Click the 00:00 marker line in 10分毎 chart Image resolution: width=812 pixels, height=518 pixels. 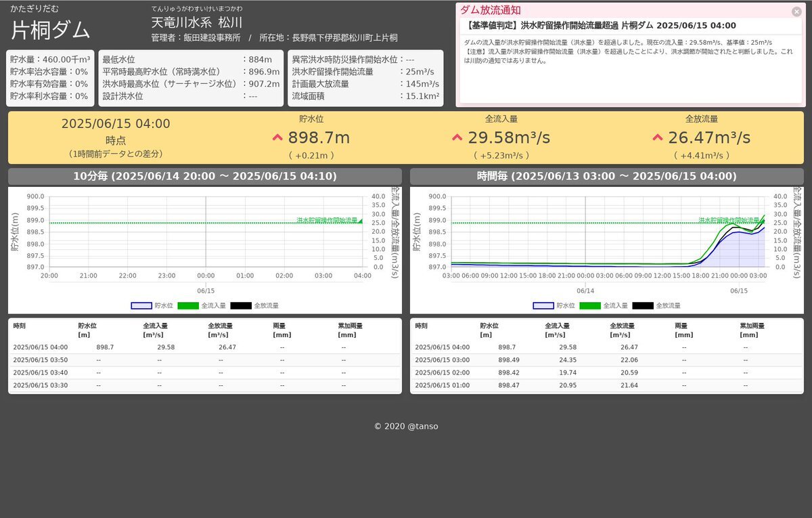(x=206, y=232)
